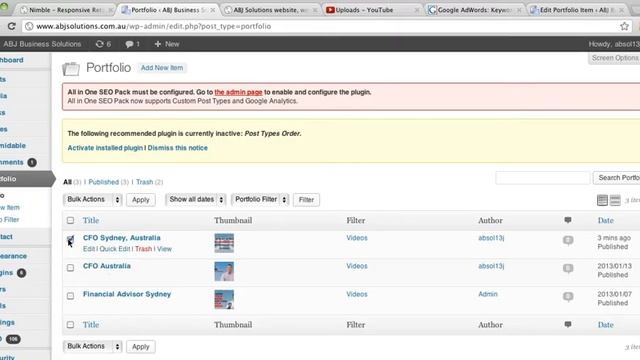Screen dimensions: 640x360
Task: Sort by Title column header
Action: (x=91, y=220)
